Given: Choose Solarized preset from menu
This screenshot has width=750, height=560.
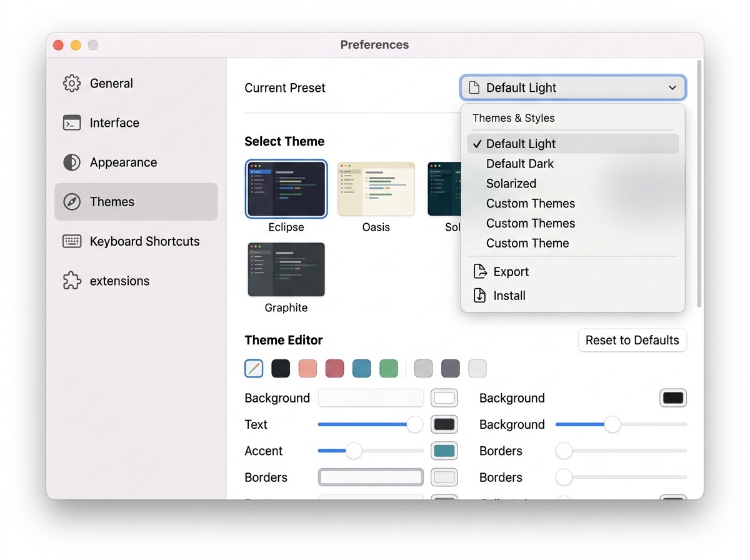Looking at the screenshot, I should [x=572, y=184].
